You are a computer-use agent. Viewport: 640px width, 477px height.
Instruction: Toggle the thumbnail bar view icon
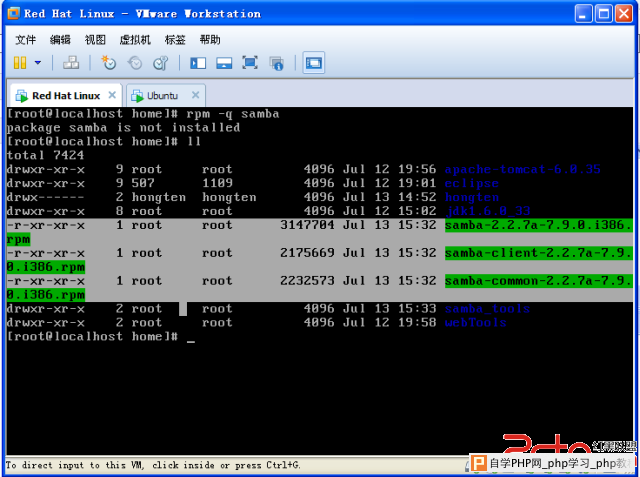point(224,63)
